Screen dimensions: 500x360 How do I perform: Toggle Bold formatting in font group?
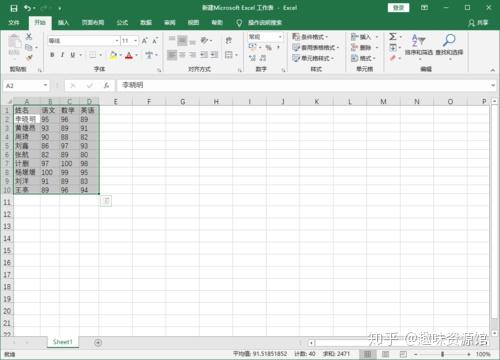(x=52, y=55)
